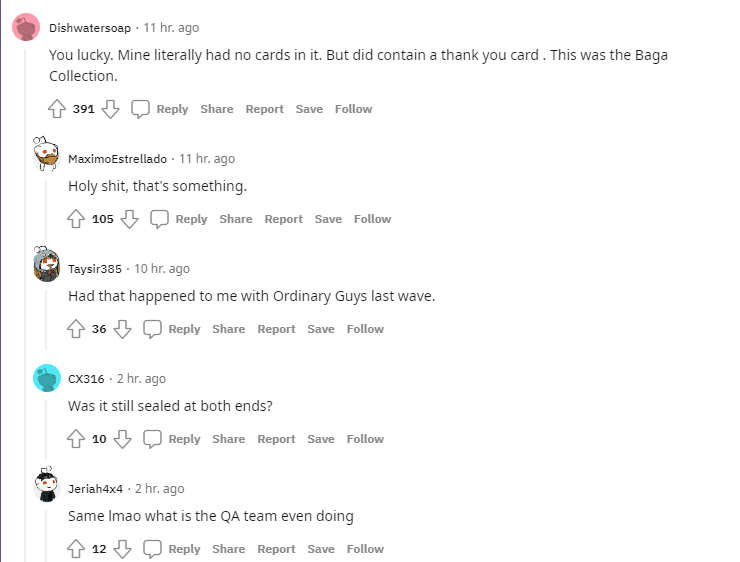Viewport: 740px width, 562px height.
Task: Click the '11 hr. ago' timestamp on MaximoEstrellado's comment
Action: 207,159
